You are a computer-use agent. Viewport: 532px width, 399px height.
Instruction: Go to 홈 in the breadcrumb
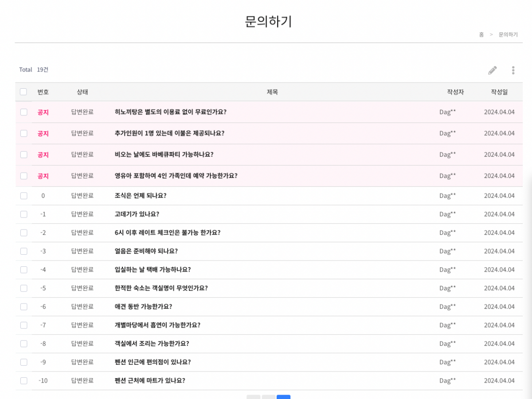click(x=481, y=35)
